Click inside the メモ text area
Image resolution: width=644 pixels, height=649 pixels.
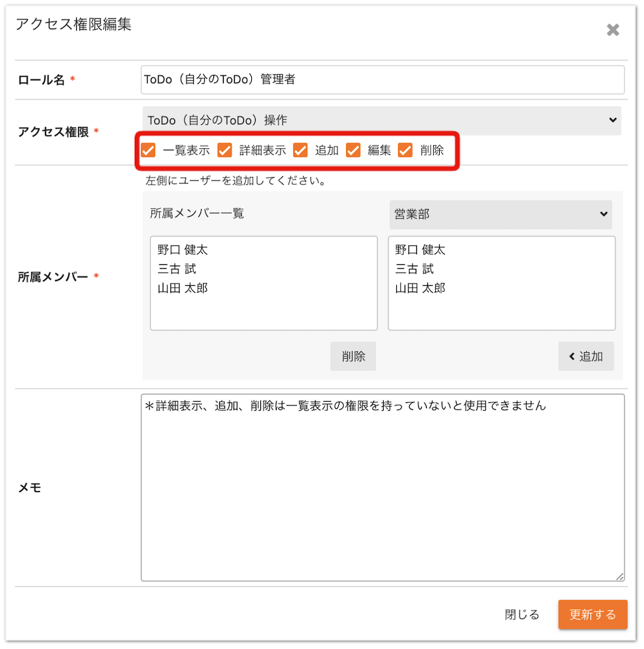pyautogui.click(x=382, y=488)
